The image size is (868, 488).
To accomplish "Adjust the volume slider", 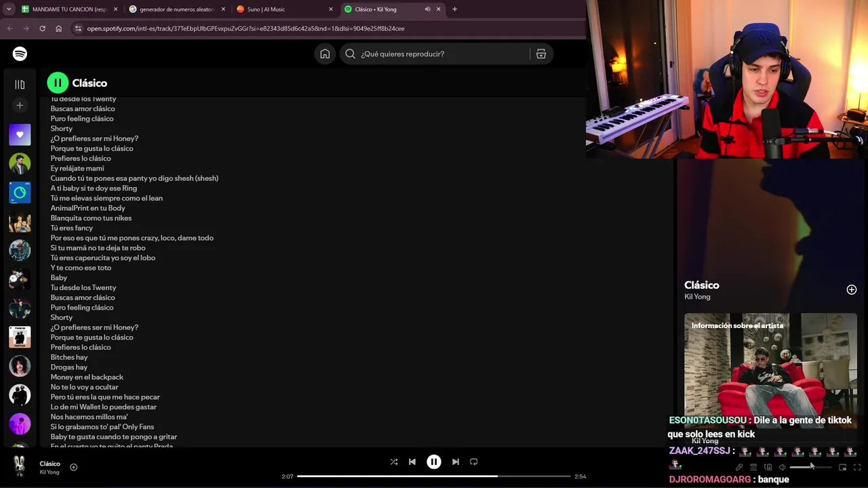I will pos(810,467).
